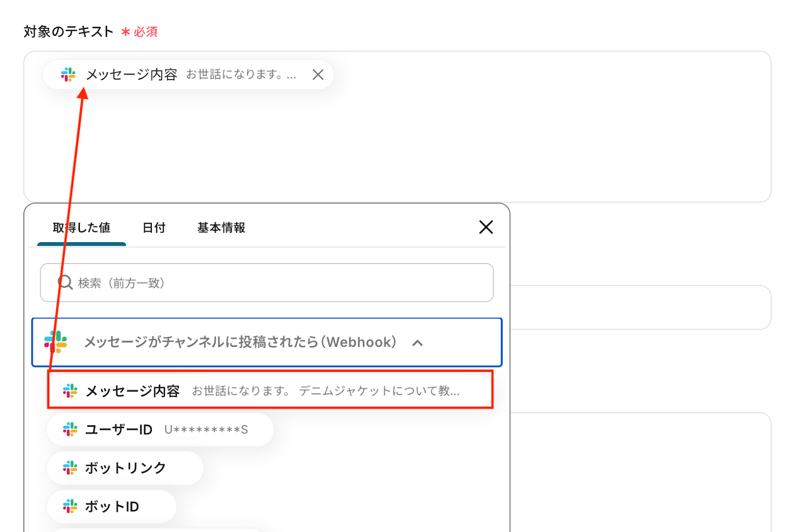Click Slack icon beside ユーザーID
The image size is (794, 532).
click(70, 429)
